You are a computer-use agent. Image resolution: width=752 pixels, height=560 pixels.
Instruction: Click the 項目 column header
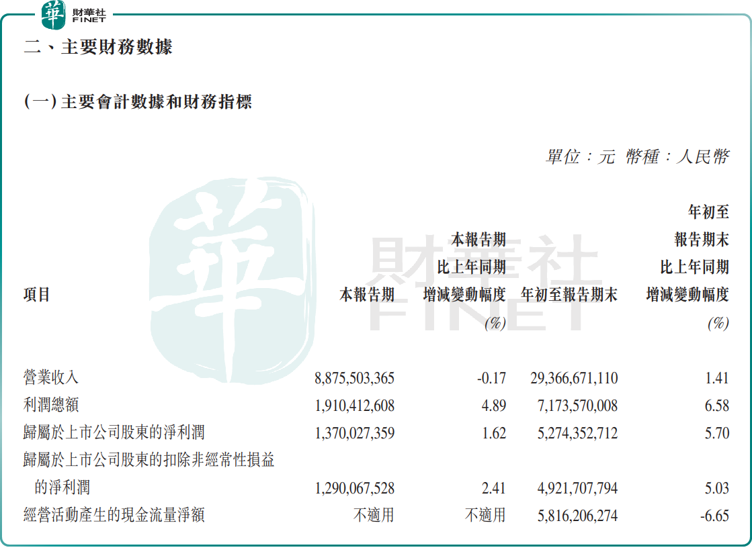[37, 295]
